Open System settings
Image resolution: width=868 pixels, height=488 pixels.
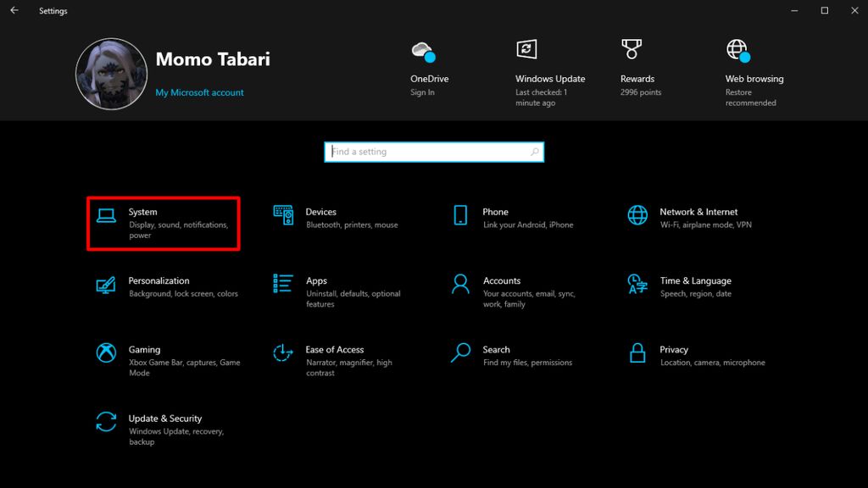click(163, 222)
